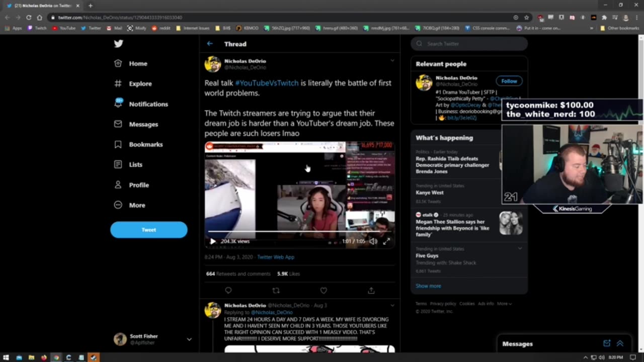
Task: Play the embedded tweet video
Action: 213,241
